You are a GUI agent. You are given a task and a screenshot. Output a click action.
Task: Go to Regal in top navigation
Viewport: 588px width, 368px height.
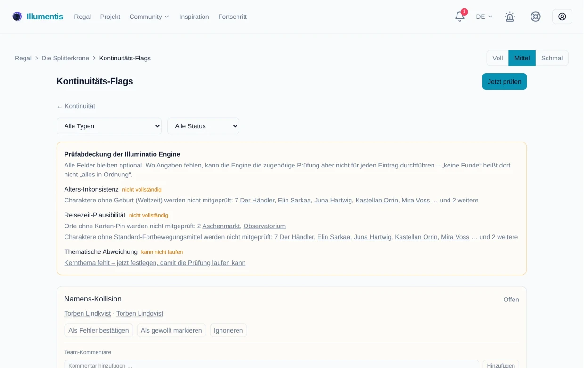82,17
